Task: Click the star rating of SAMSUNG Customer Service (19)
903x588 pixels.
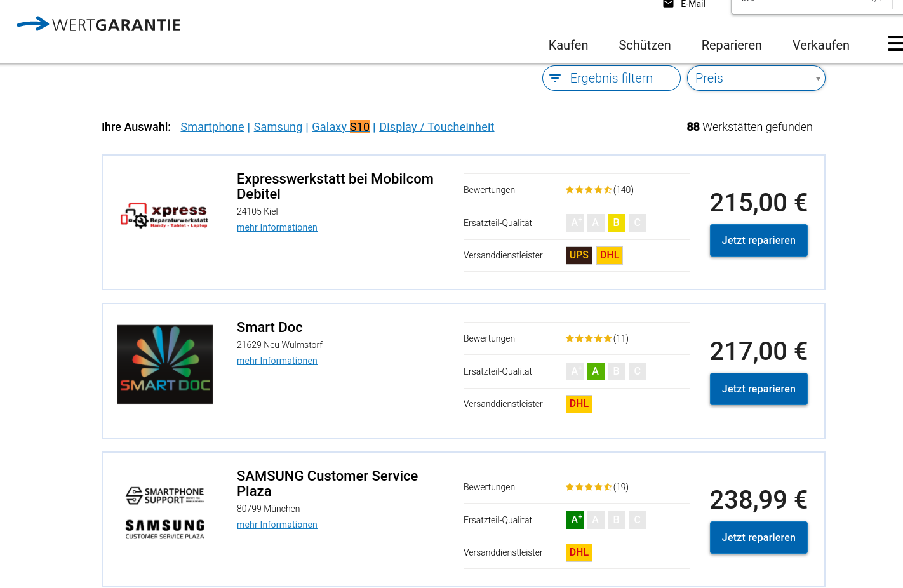Action: (x=589, y=487)
